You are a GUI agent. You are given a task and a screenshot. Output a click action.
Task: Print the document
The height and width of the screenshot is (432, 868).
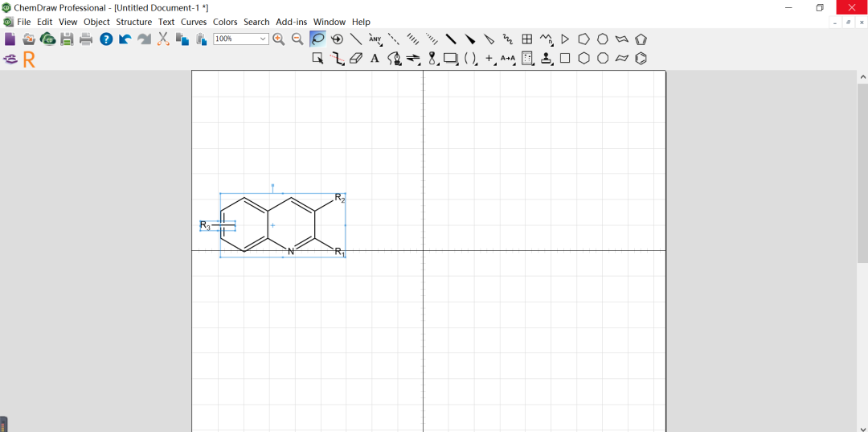tap(86, 39)
